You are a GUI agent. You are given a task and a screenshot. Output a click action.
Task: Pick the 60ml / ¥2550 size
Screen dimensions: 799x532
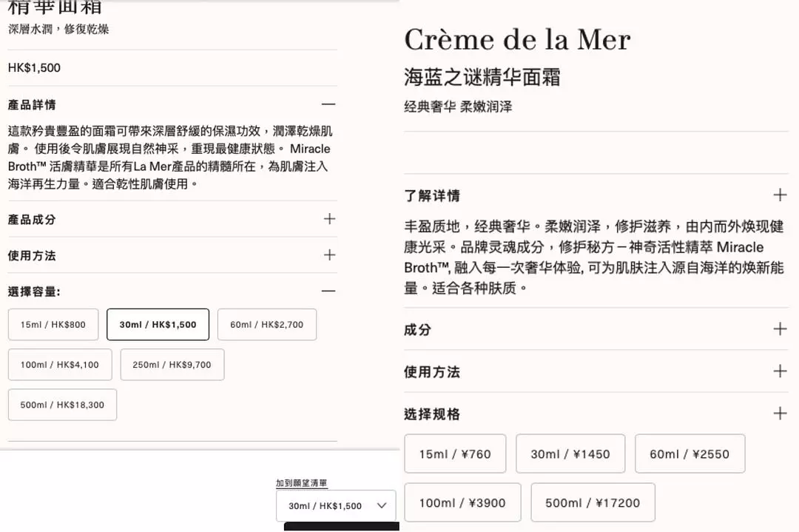690,454
